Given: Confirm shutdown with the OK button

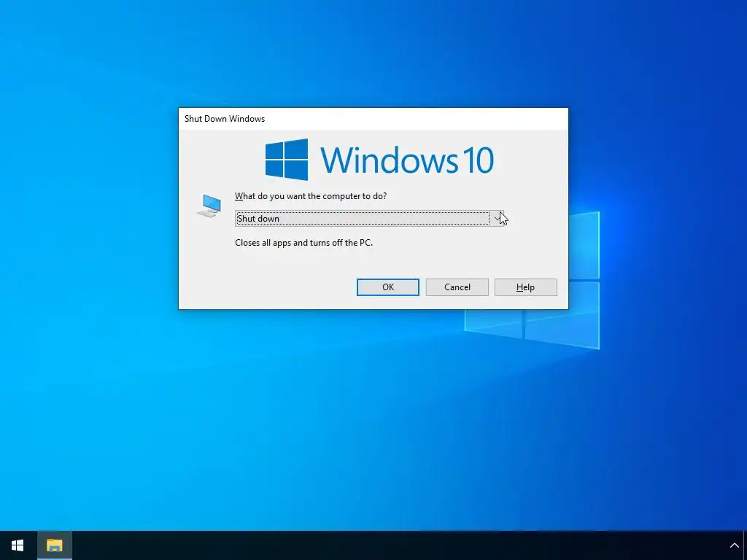Looking at the screenshot, I should pyautogui.click(x=388, y=287).
